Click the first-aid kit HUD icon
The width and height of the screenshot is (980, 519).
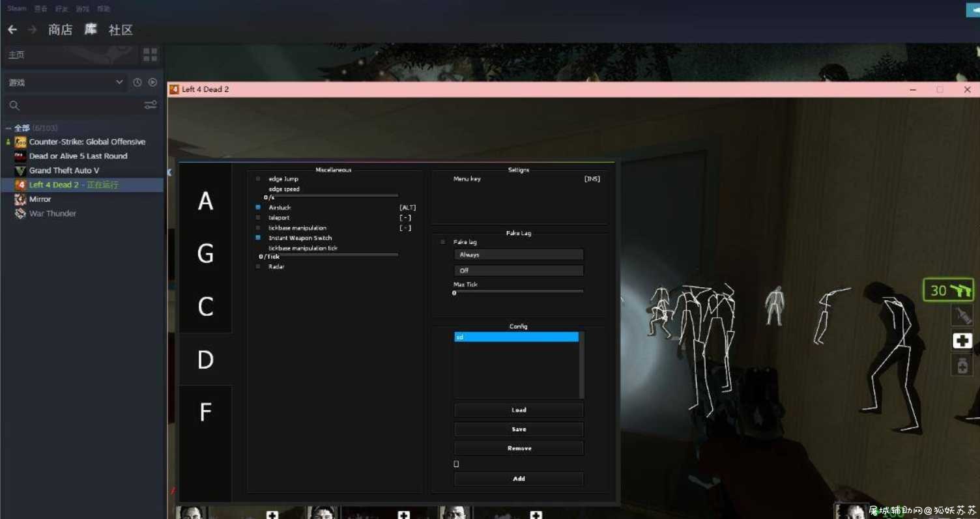962,341
